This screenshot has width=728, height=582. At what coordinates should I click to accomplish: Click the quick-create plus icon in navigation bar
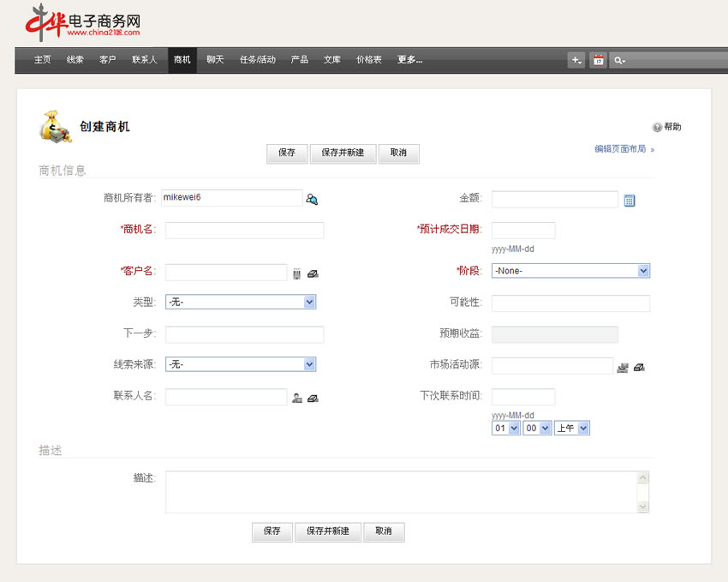(x=576, y=60)
